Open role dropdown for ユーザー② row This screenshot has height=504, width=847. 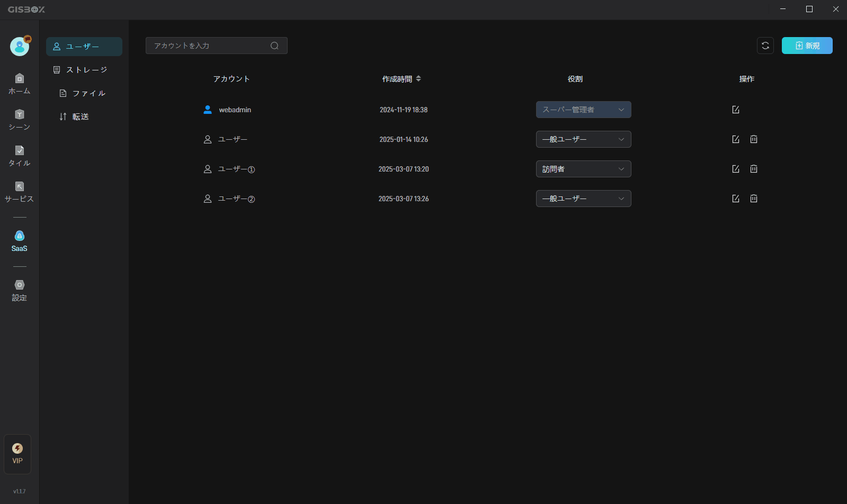(x=584, y=199)
